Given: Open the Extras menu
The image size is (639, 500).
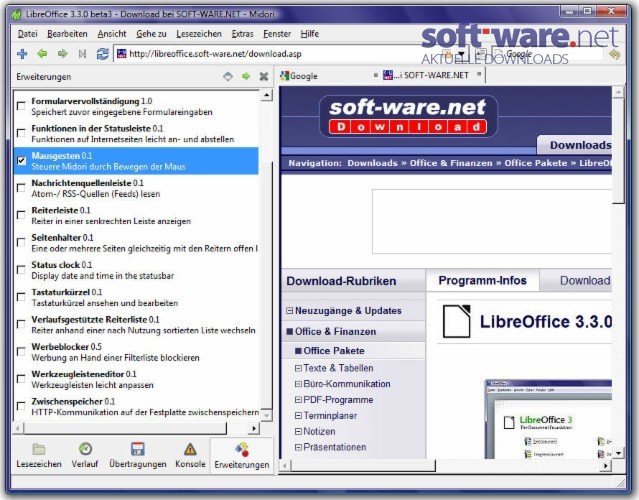Looking at the screenshot, I should click(x=242, y=34).
